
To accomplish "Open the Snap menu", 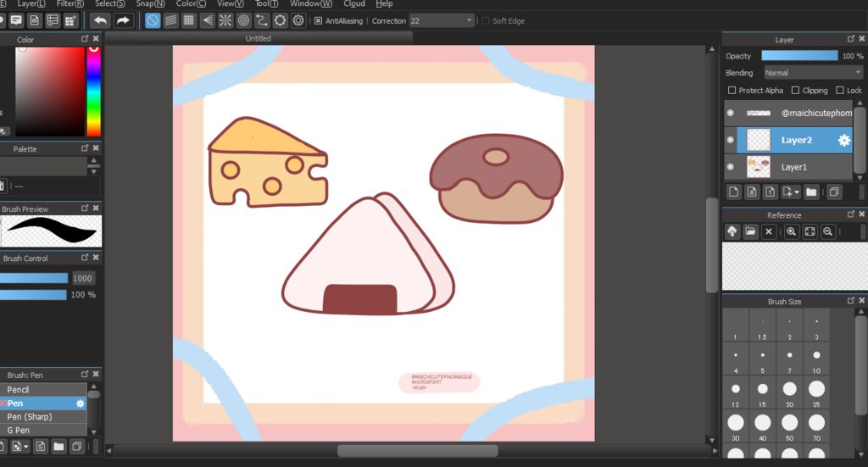I will click(151, 4).
